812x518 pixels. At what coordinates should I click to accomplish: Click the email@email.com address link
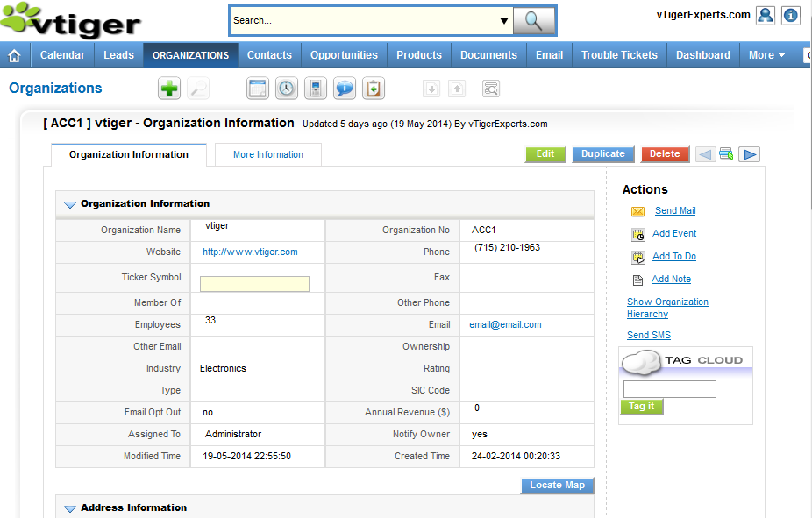coord(505,325)
